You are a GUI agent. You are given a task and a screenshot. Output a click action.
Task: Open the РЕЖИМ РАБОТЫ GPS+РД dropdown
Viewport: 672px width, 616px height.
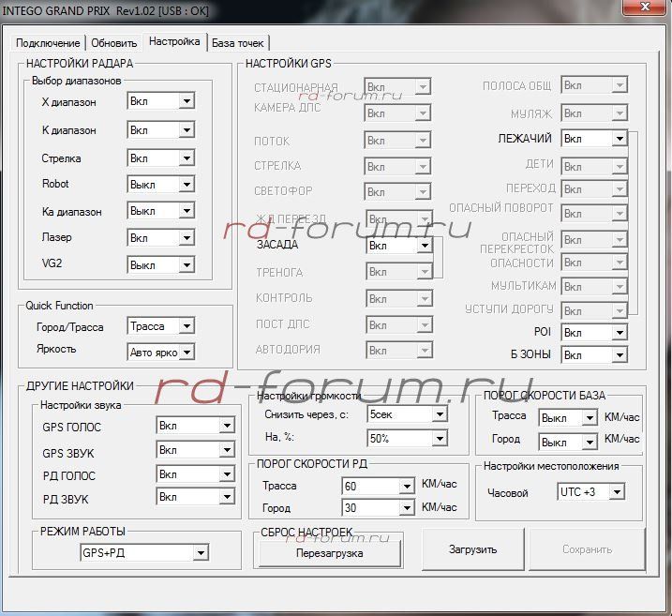tap(144, 552)
